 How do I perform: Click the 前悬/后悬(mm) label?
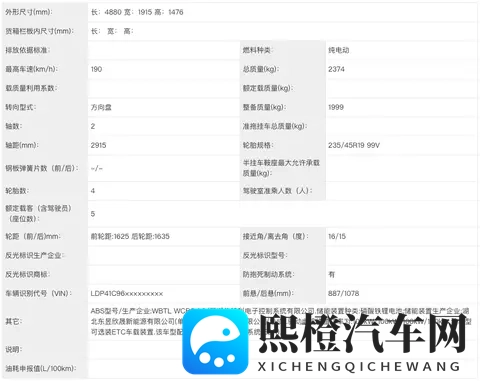click(268, 294)
